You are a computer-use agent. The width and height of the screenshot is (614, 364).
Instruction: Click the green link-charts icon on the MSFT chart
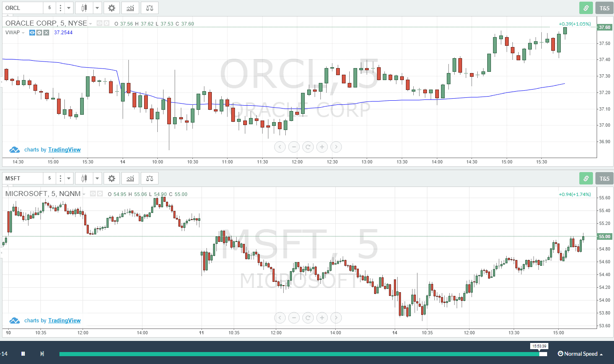[586, 178]
